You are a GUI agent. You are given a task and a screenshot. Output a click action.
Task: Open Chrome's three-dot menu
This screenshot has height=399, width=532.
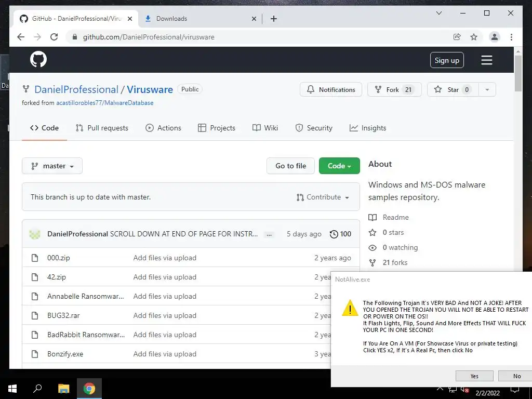(x=511, y=37)
